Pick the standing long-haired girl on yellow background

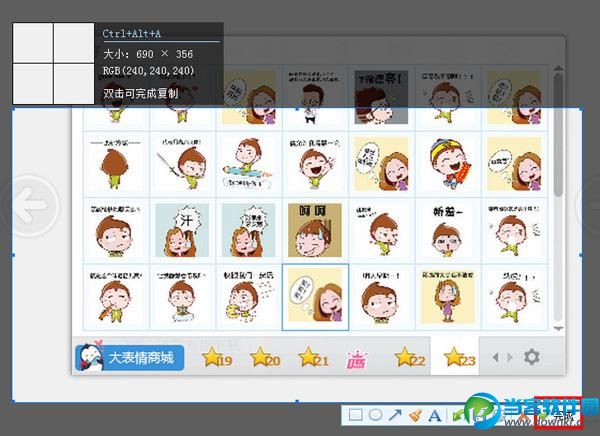(448, 297)
